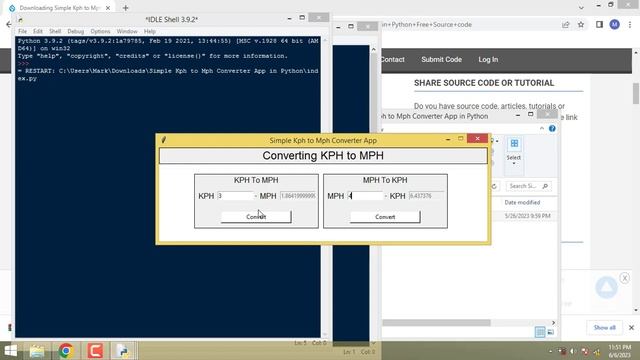640x360 pixels.
Task: Close the Chrome downloads bar
Action: (x=631, y=327)
